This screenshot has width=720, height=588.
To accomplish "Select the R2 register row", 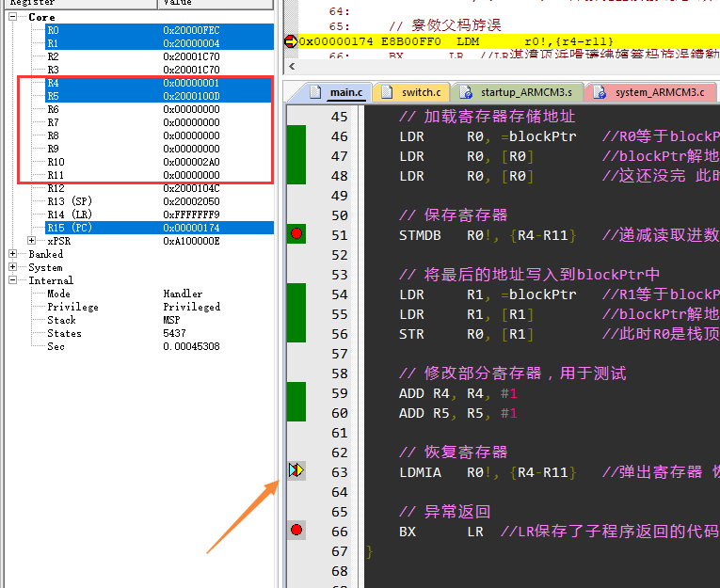I will pos(159,56).
